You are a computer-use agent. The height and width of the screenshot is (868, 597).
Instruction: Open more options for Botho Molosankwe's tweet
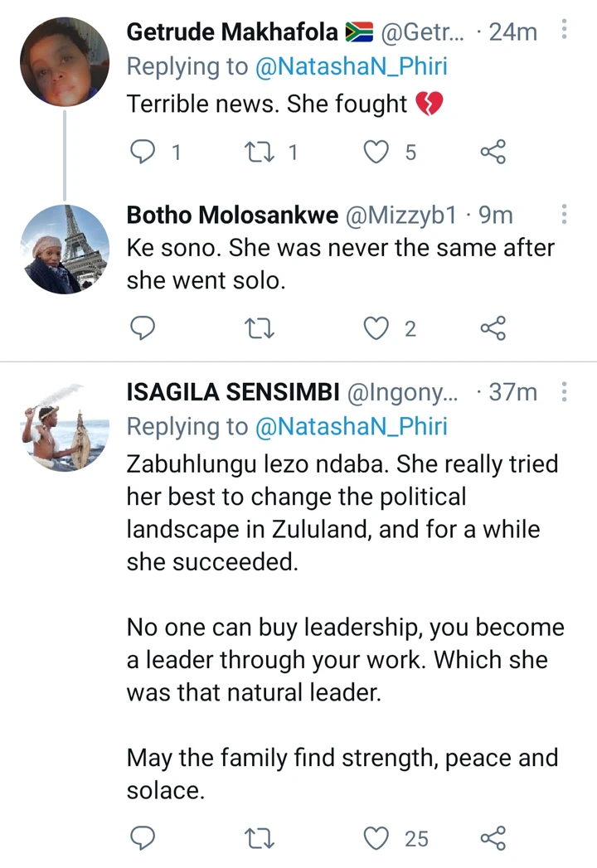pyautogui.click(x=564, y=214)
